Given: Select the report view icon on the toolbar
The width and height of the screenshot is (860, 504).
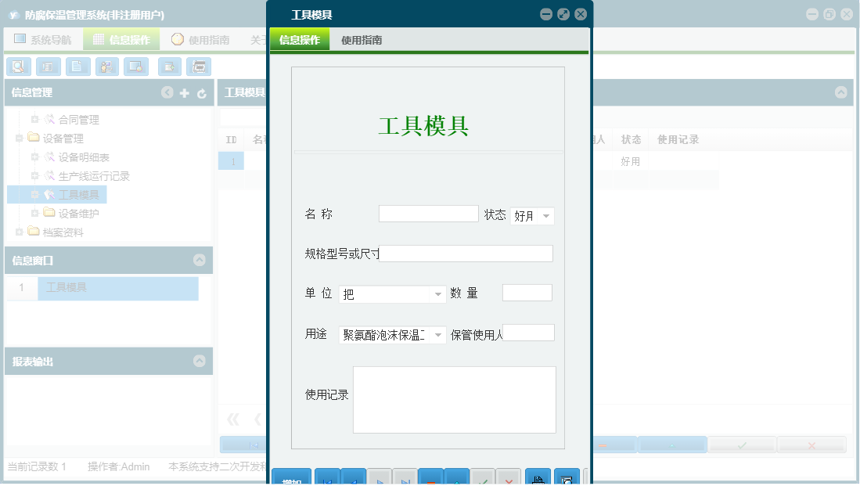Looking at the screenshot, I should (48, 67).
